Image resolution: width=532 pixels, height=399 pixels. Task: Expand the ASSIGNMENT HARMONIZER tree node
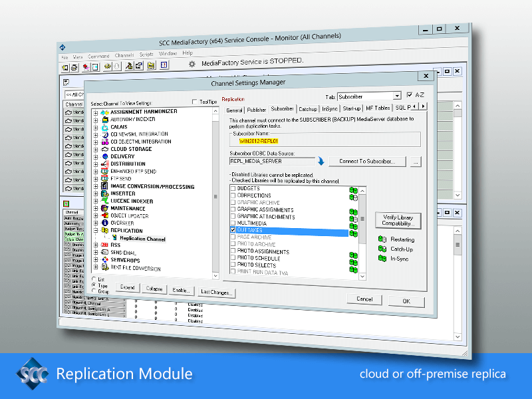(96, 112)
